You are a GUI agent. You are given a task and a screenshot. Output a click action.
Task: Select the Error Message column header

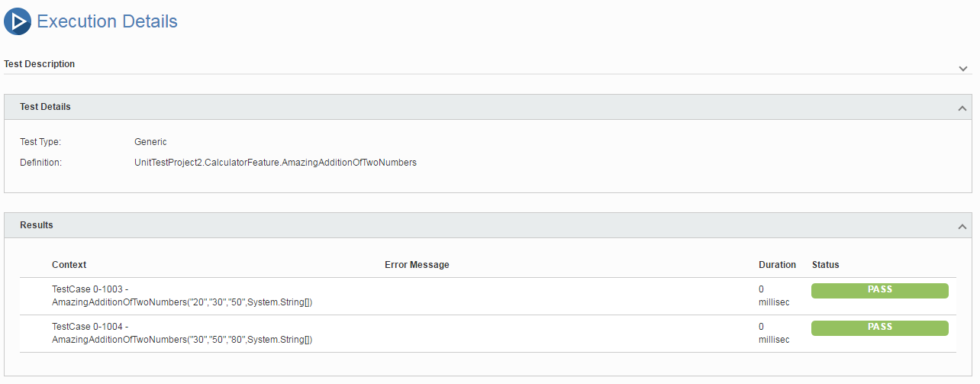(x=417, y=265)
